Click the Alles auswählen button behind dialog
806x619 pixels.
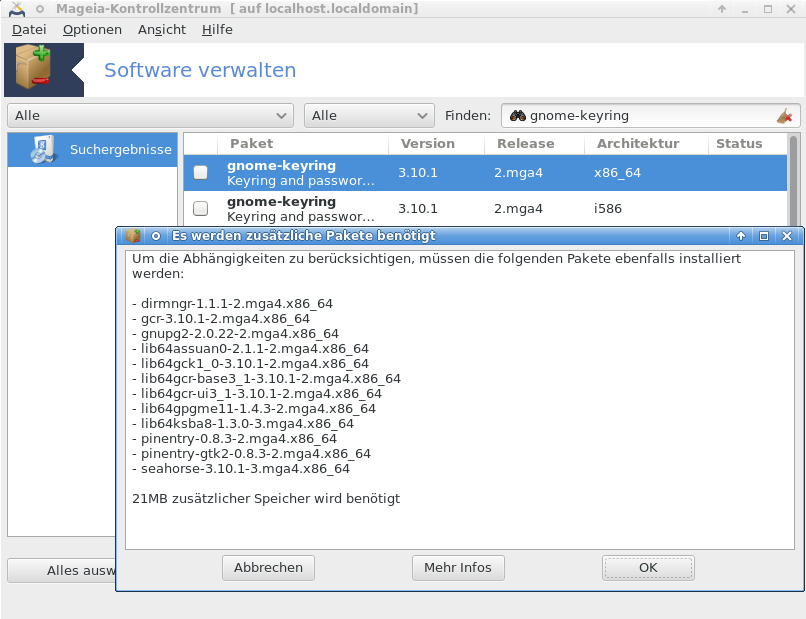click(62, 571)
